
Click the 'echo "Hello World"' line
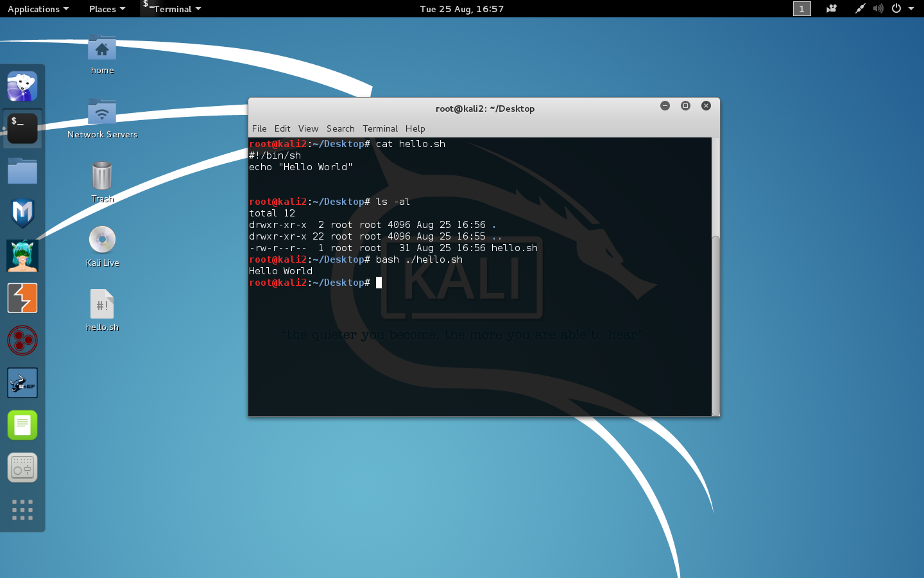pyautogui.click(x=301, y=167)
